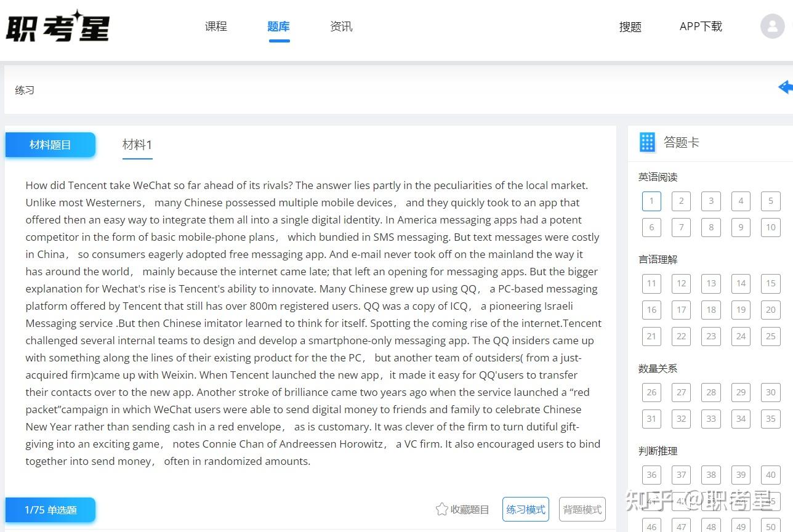
Task: Select question 3 in the answer card
Action: click(711, 201)
